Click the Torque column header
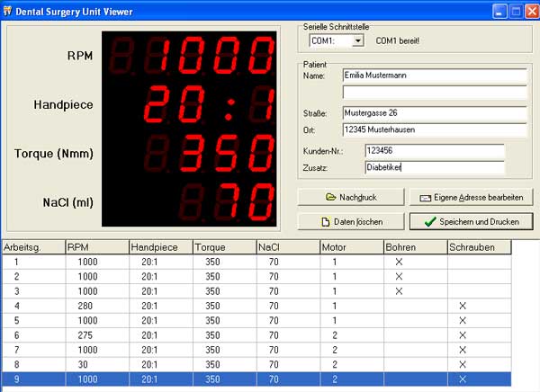This screenshot has width=540, height=392. coord(223,247)
